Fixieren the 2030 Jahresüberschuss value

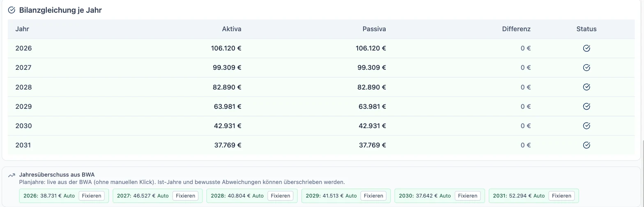point(468,196)
